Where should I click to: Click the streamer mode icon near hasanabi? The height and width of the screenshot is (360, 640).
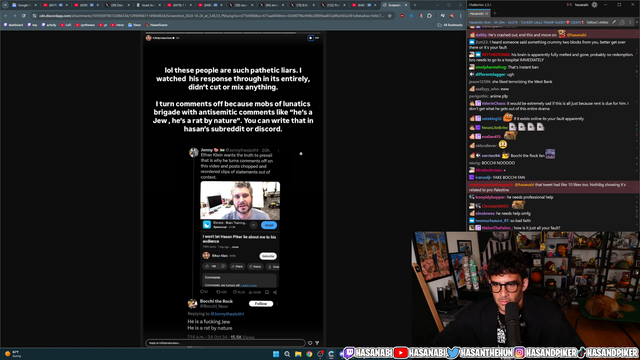tap(569, 5)
